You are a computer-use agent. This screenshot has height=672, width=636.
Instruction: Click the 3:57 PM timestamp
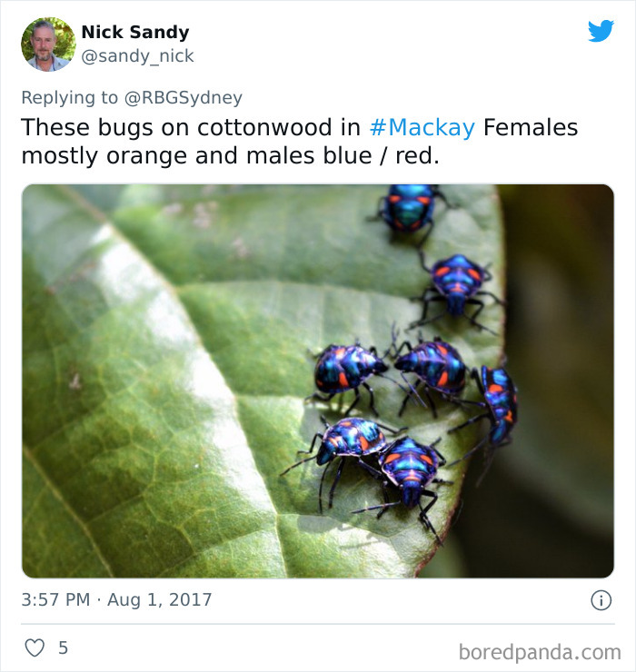[x=55, y=599]
